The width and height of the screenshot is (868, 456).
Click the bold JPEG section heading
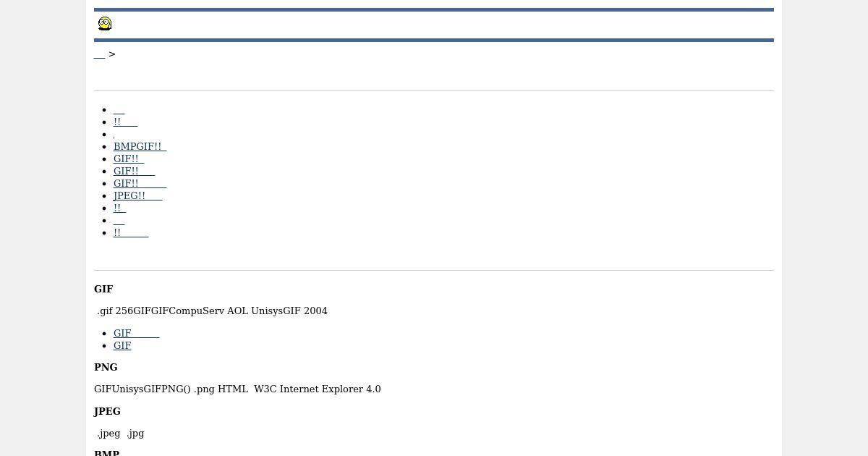click(x=107, y=411)
